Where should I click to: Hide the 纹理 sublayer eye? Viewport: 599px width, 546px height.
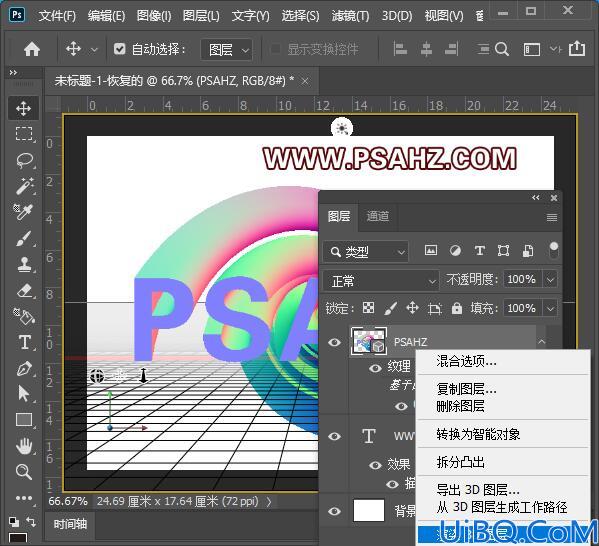tap(375, 368)
